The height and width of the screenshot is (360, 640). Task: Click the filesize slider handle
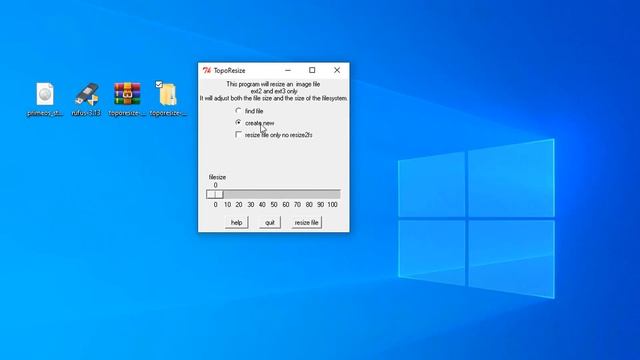(x=215, y=194)
